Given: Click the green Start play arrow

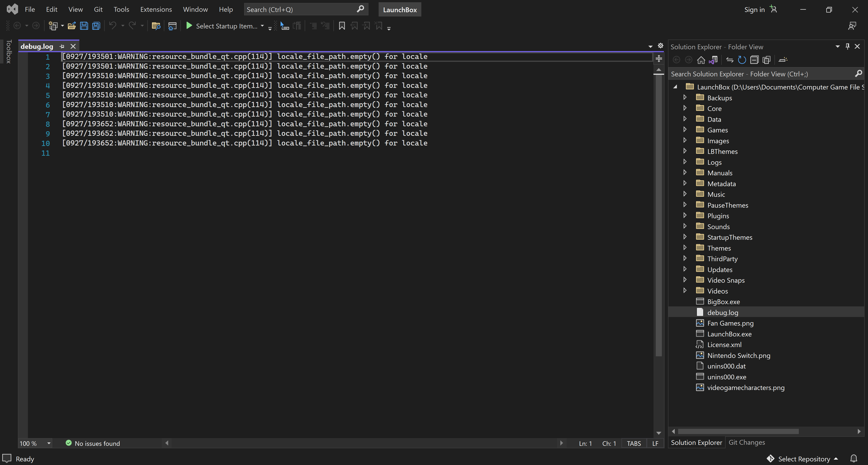Looking at the screenshot, I should click(x=189, y=26).
